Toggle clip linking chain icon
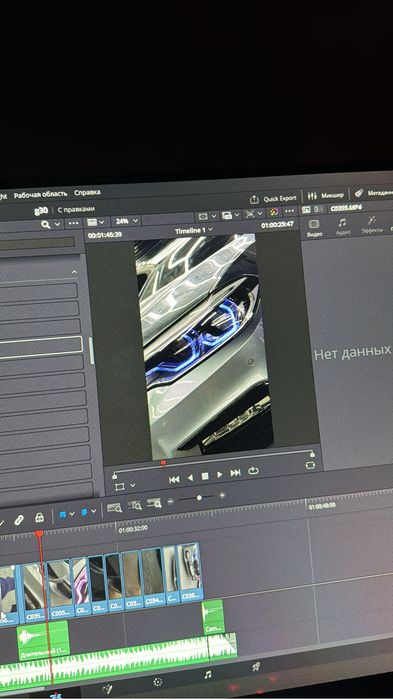This screenshot has width=393, height=699. point(18,520)
